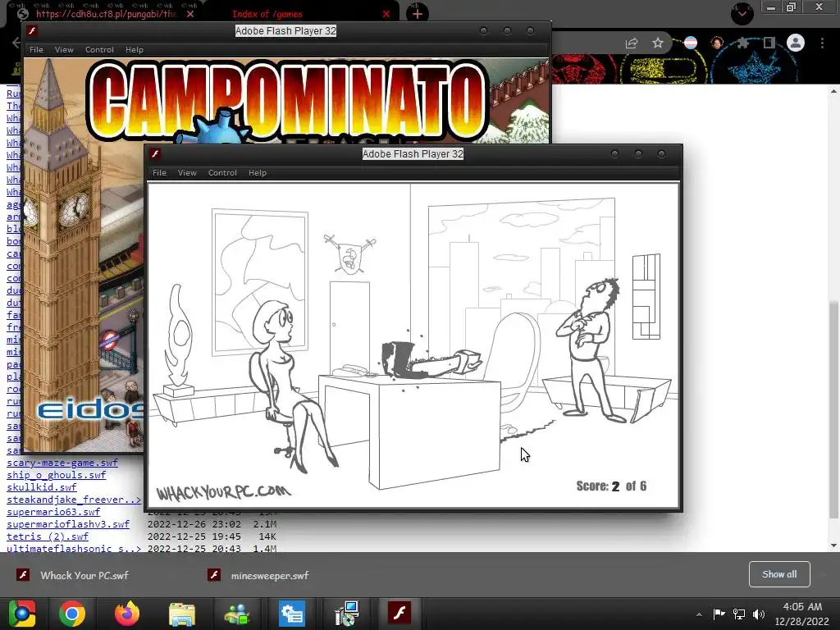Launch Firefox from the taskbar
The width and height of the screenshot is (840, 630).
(x=127, y=614)
